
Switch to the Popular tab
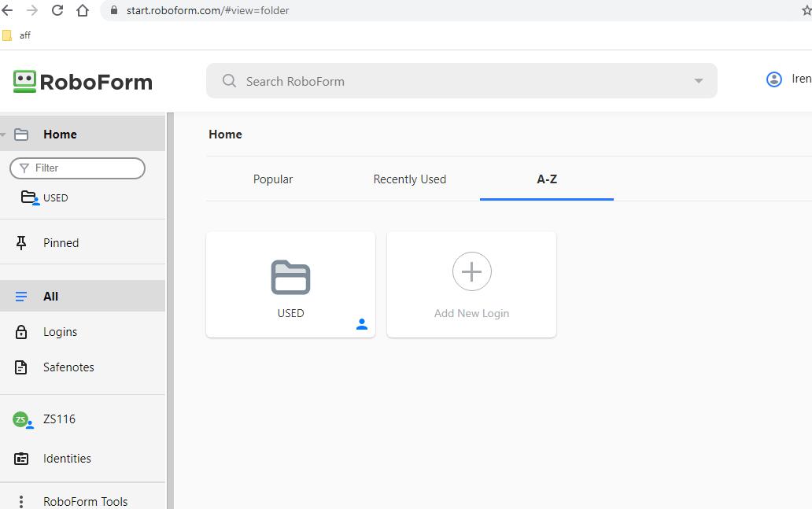click(x=273, y=179)
